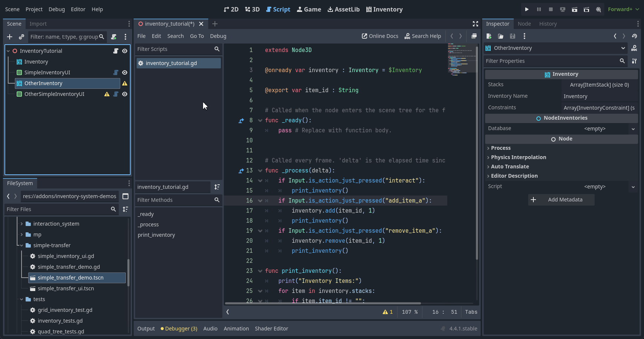Open remote deploy options

click(x=563, y=9)
